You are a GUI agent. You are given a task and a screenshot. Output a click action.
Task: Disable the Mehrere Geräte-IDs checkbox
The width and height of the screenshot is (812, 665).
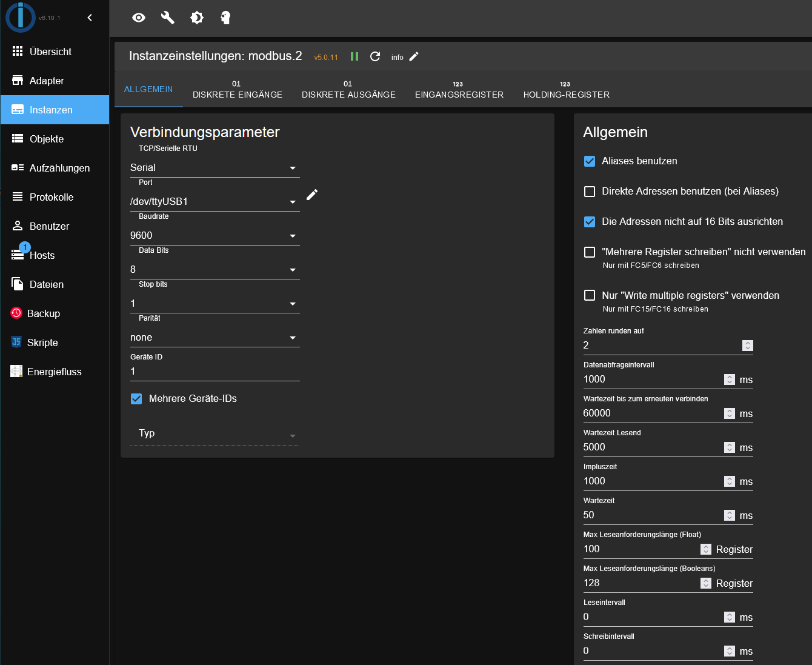[x=136, y=399]
